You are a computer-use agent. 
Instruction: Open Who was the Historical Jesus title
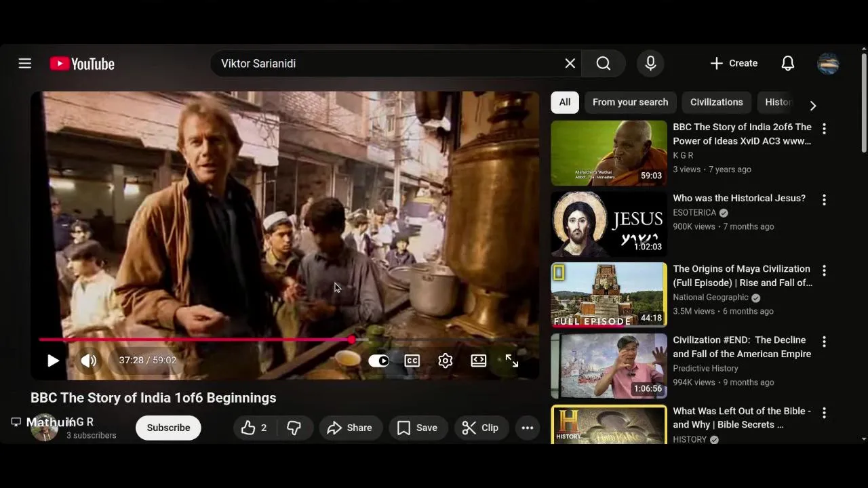pyautogui.click(x=739, y=198)
